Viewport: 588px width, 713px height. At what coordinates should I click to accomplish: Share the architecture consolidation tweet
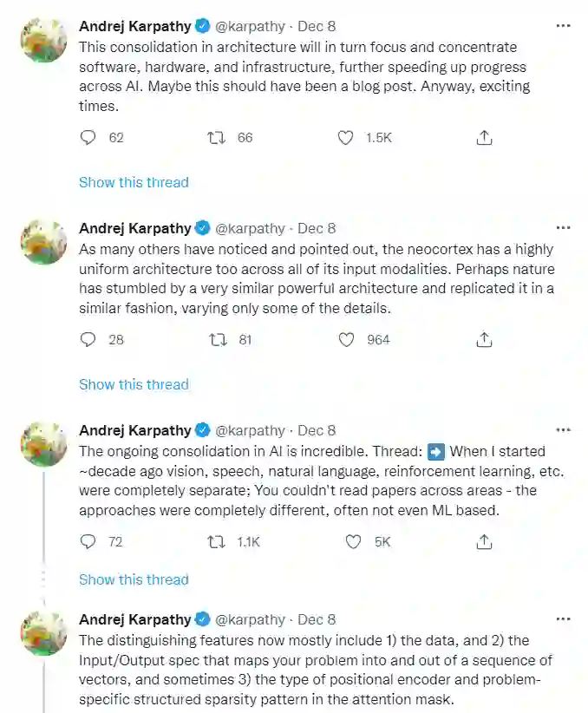click(x=485, y=137)
